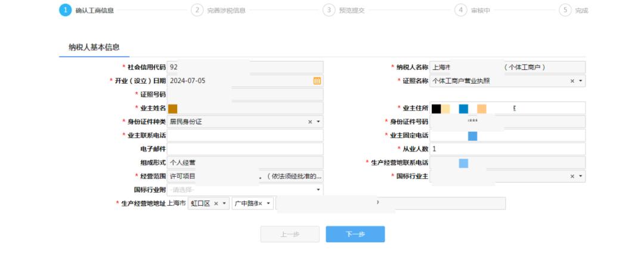The image size is (644, 256).
Task: Click the 业主住所 address field
Action: point(507,108)
